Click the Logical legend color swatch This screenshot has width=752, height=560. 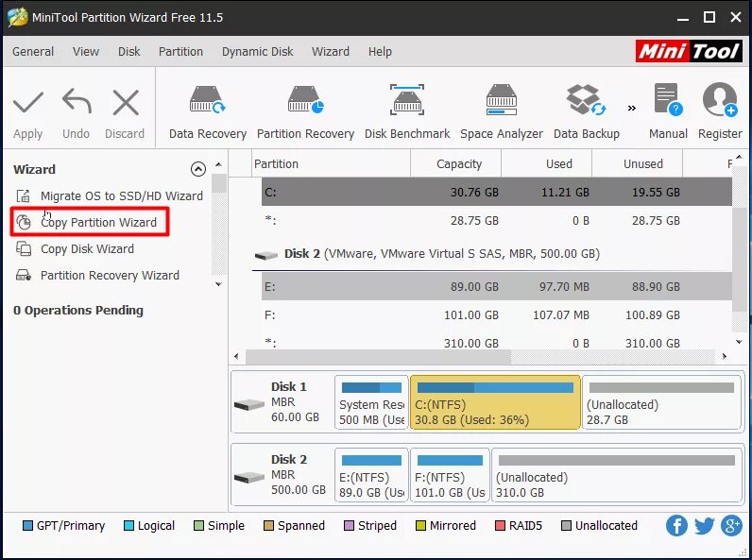(128, 526)
